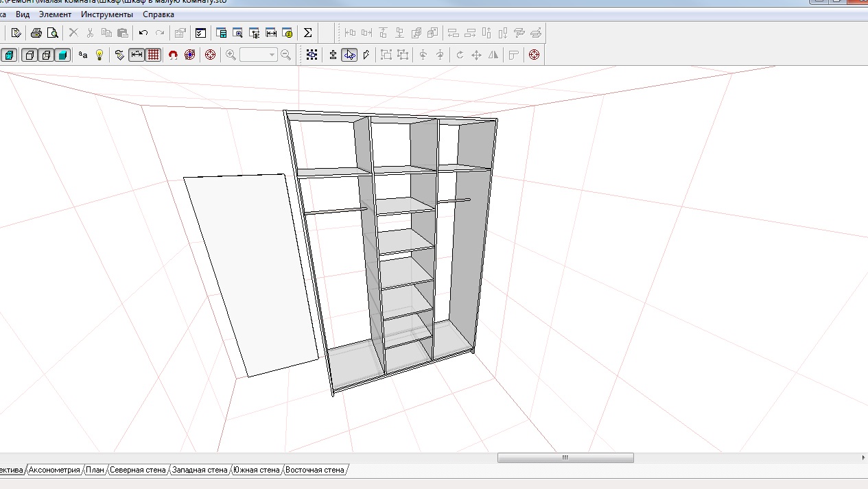Click the zoom in magnifier icon
Image resolution: width=868 pixels, height=489 pixels.
click(x=231, y=55)
